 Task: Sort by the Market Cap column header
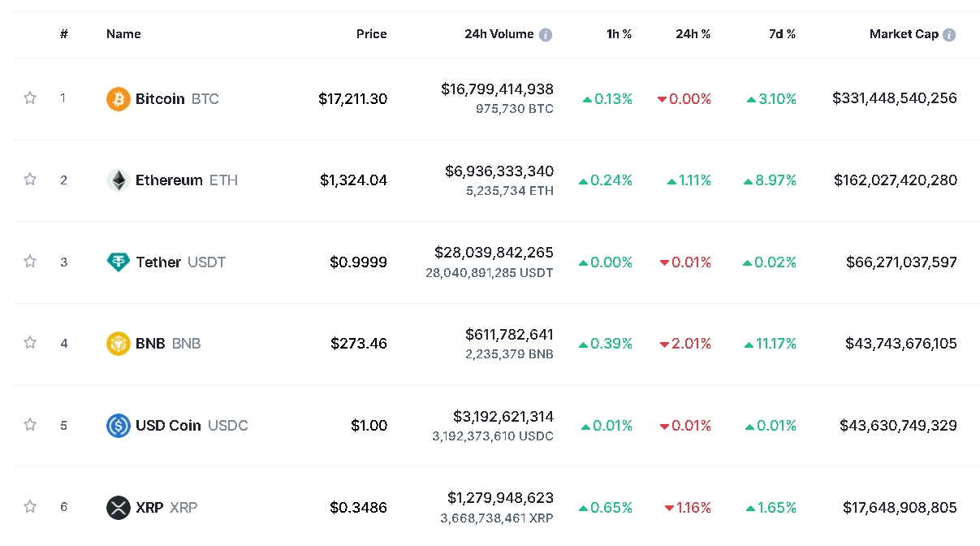pos(904,34)
